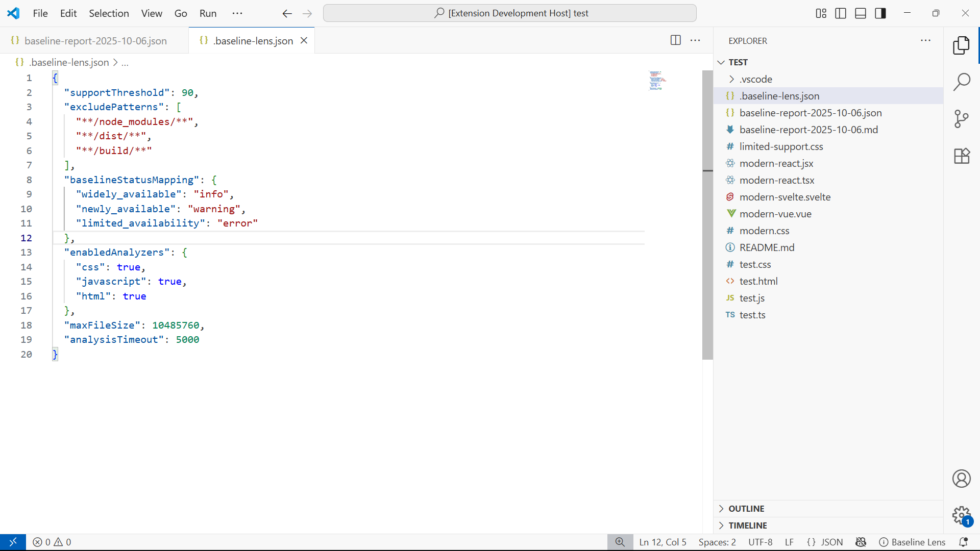This screenshot has height=551, width=980.
Task: Open the Extensions view icon
Action: pos(962,156)
